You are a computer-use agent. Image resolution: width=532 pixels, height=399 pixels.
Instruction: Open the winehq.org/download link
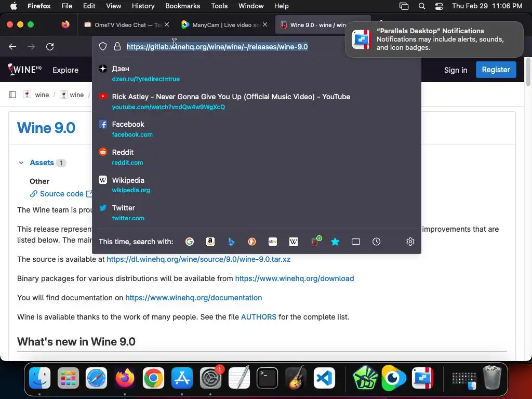tap(295, 278)
